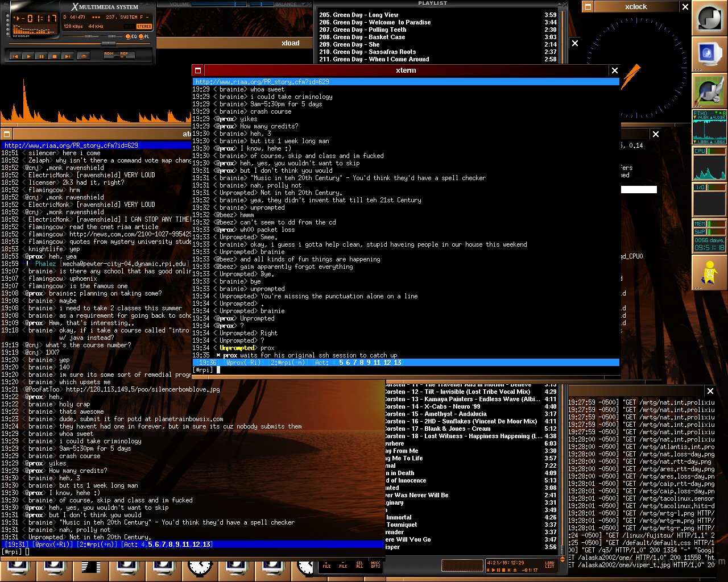Select Amethyst - Andalucia playlist track
Screen dimensions: 728x582
pos(471,414)
